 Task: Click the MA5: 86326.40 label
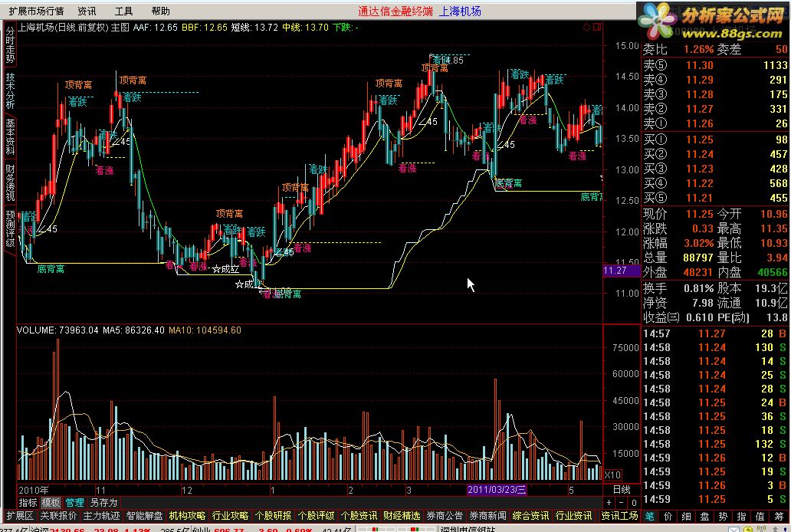coord(133,330)
